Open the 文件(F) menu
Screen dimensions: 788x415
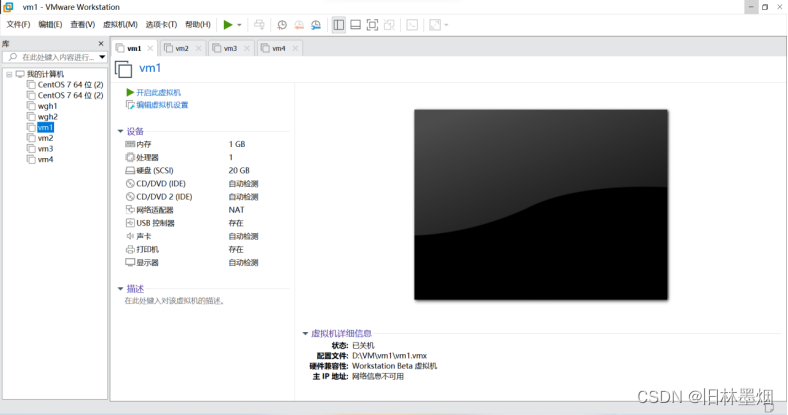(x=18, y=25)
